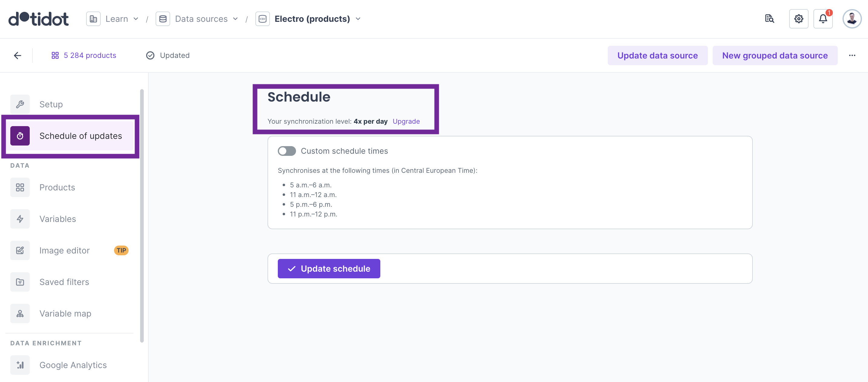Image resolution: width=868 pixels, height=382 pixels.
Task: Click the Google Analytics chart icon
Action: click(x=20, y=365)
